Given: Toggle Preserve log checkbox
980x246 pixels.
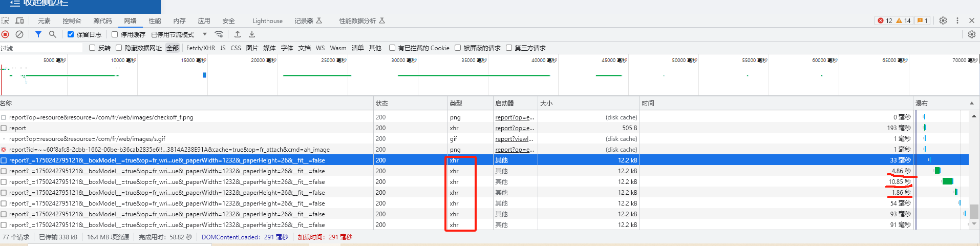Looking at the screenshot, I should pyautogui.click(x=71, y=34).
